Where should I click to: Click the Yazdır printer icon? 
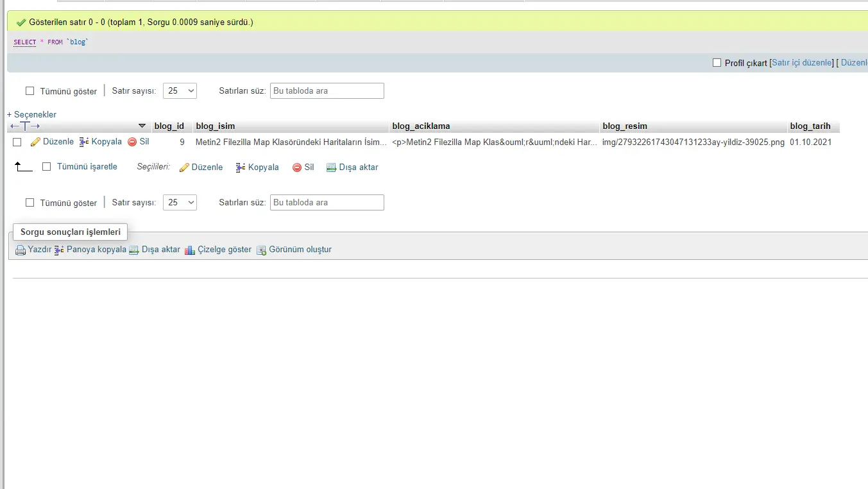coord(21,250)
